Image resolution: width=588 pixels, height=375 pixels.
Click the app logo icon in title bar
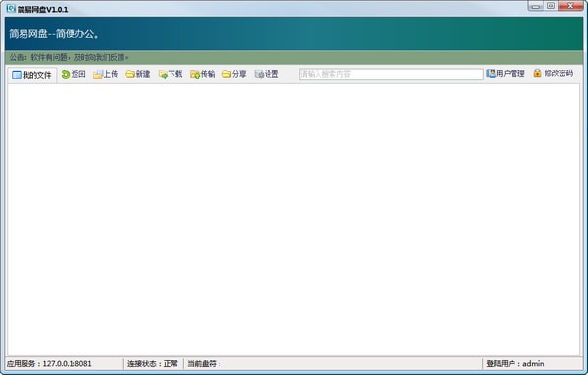click(11, 8)
